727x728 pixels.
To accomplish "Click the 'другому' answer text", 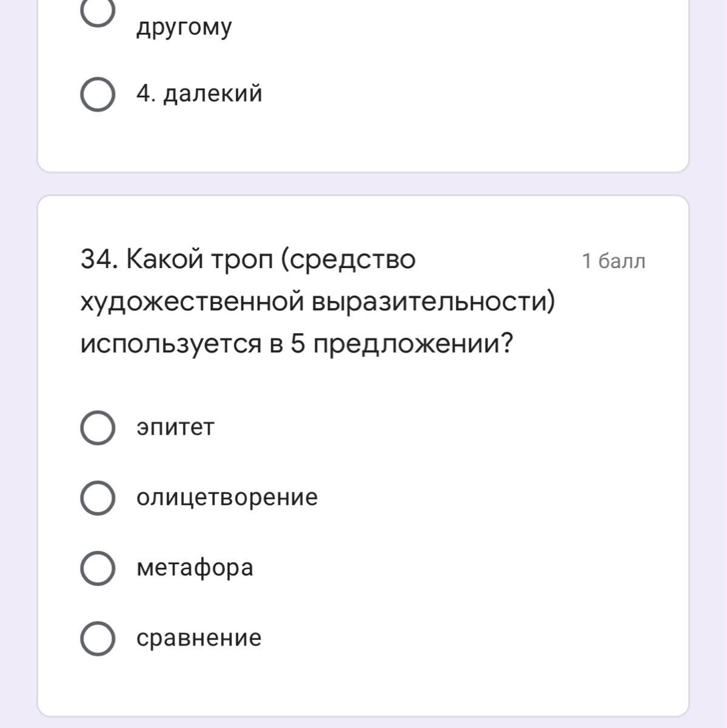I will coord(184,27).
